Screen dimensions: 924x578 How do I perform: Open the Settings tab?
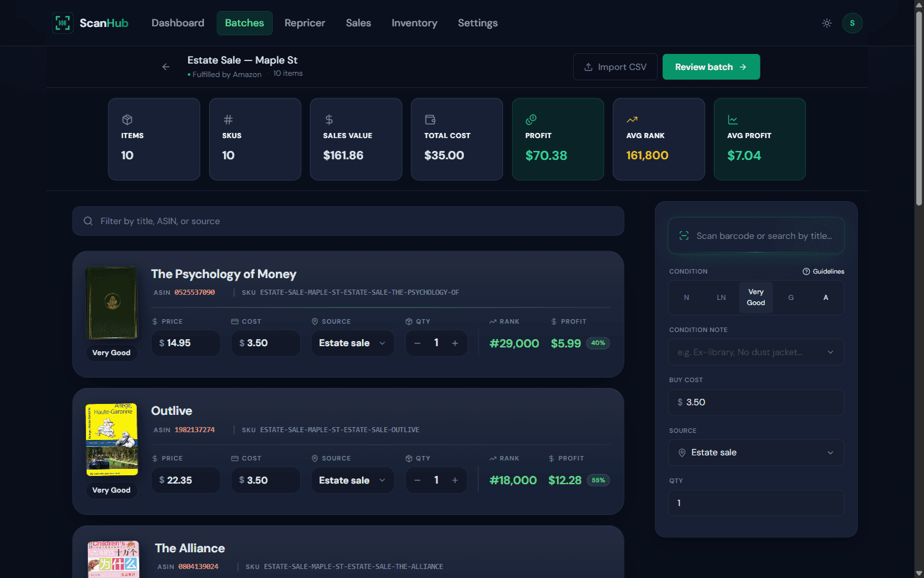(478, 23)
